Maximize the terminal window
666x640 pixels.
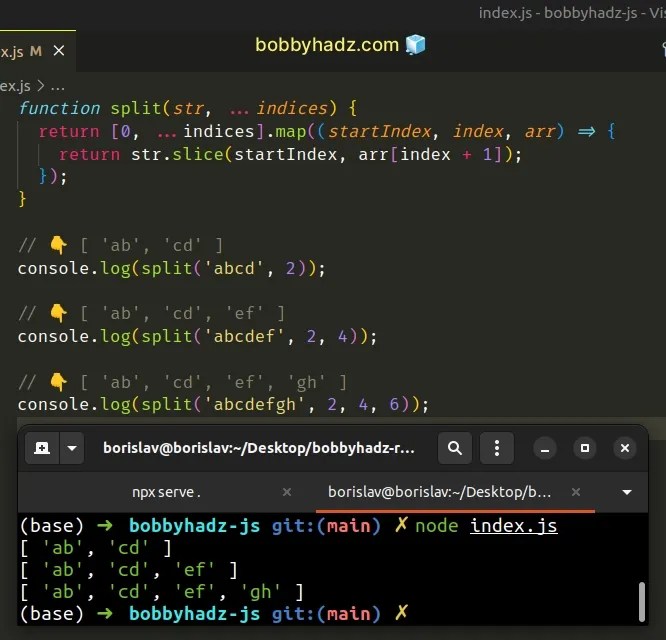[x=585, y=448]
